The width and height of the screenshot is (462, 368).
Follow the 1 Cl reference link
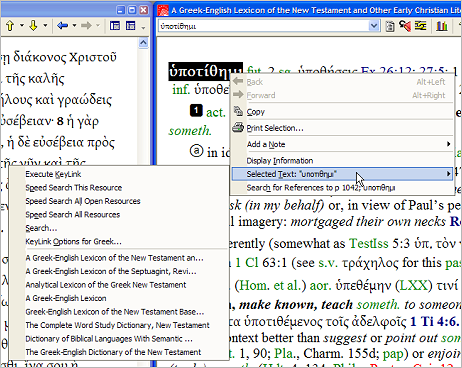tap(247, 263)
